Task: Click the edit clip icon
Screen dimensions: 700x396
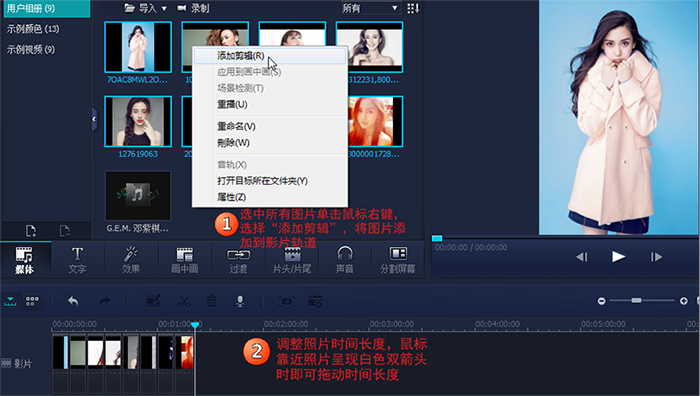Action: click(x=154, y=302)
